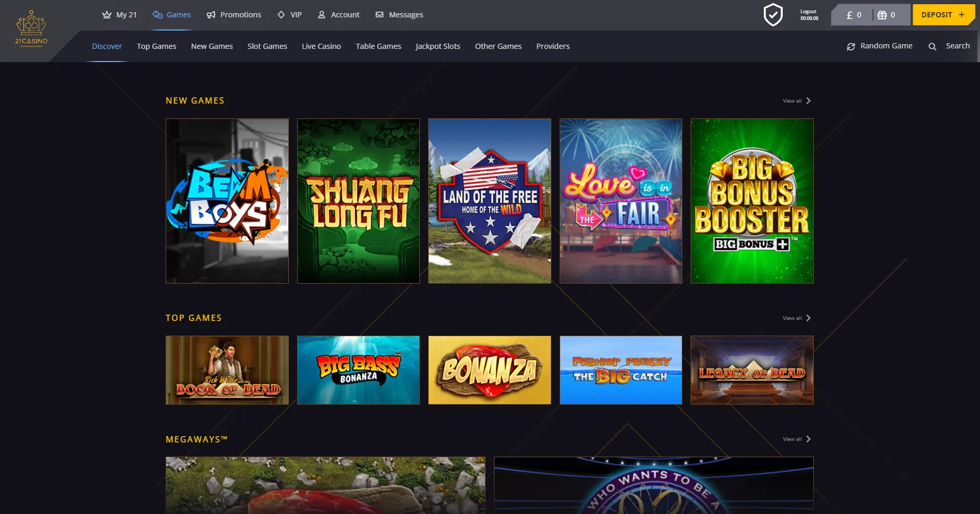Click the Search magnifying glass icon
The width and height of the screenshot is (980, 514).
[x=932, y=47]
